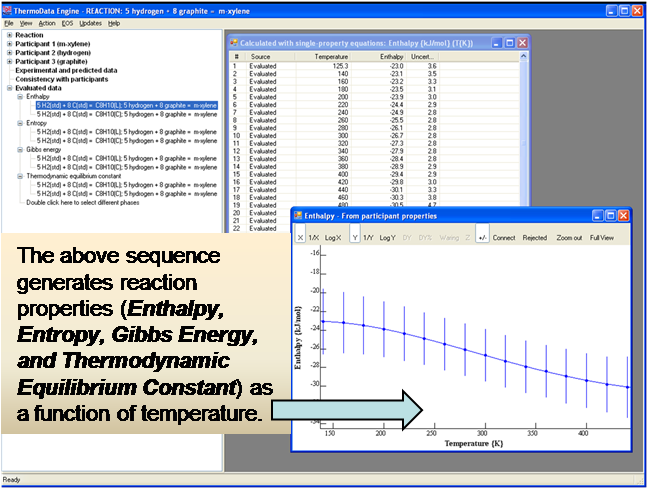This screenshot has height=489, width=648.
Task: Expand the Reaction tree node
Action: 10,35
